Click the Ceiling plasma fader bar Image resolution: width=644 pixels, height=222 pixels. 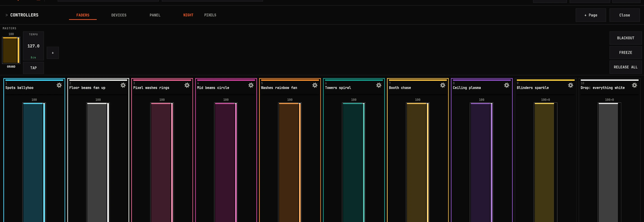point(481,162)
